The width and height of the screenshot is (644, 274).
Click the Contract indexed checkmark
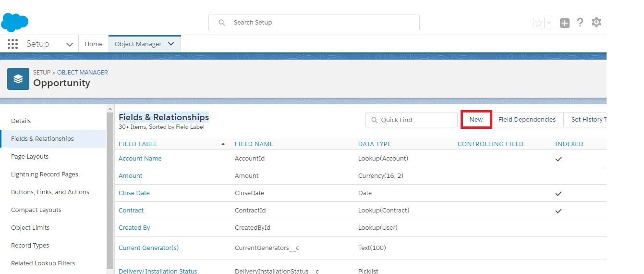click(x=559, y=211)
